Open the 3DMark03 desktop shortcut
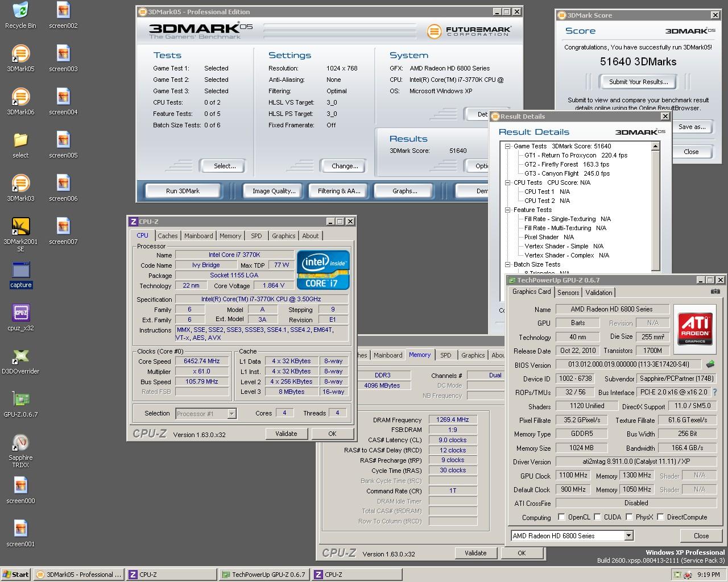 [x=20, y=188]
